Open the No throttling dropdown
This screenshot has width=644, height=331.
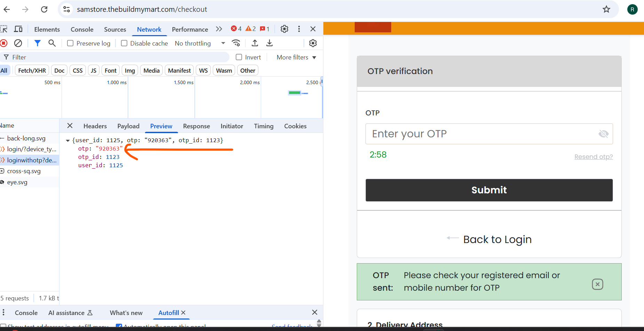tap(200, 43)
